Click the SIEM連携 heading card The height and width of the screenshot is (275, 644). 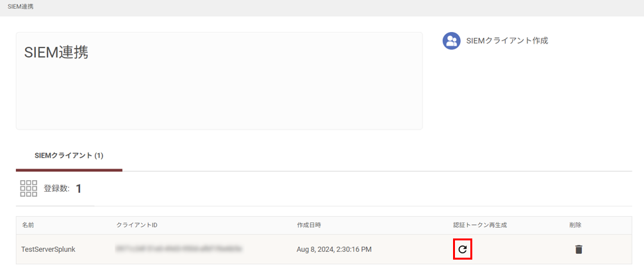click(x=219, y=81)
